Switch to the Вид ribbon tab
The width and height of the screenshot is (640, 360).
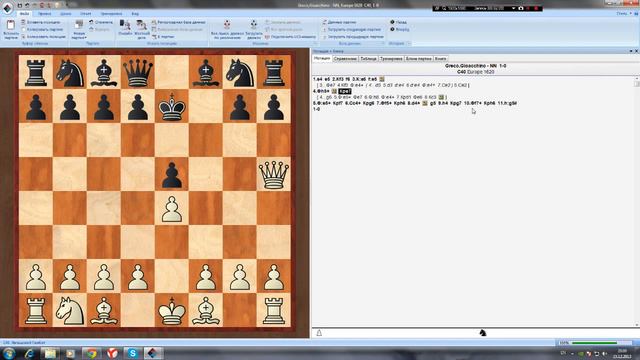135,14
